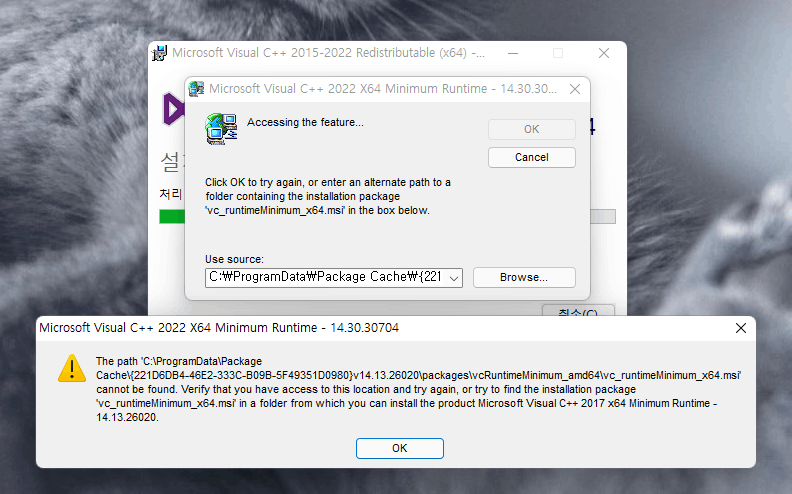The image size is (792, 494).
Task: Click the disabled OK button under the Minimum Runtime title
Action: tap(531, 129)
